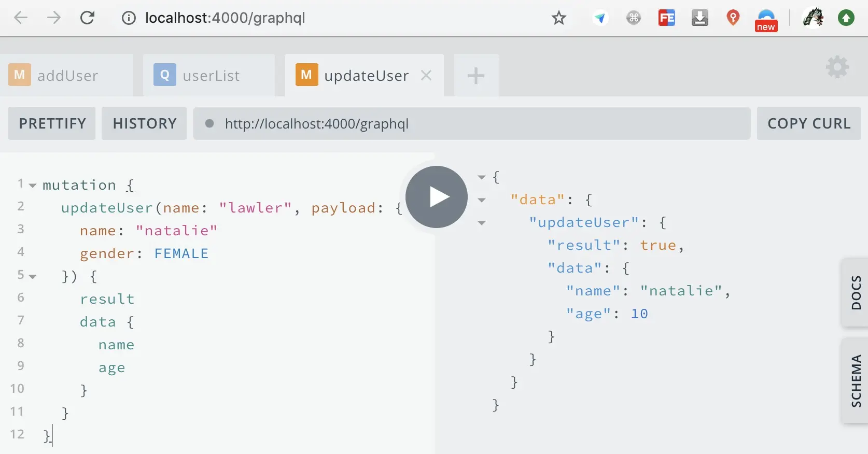Collapse the mutation block on line 1
This screenshot has width=868, height=454.
coord(33,186)
